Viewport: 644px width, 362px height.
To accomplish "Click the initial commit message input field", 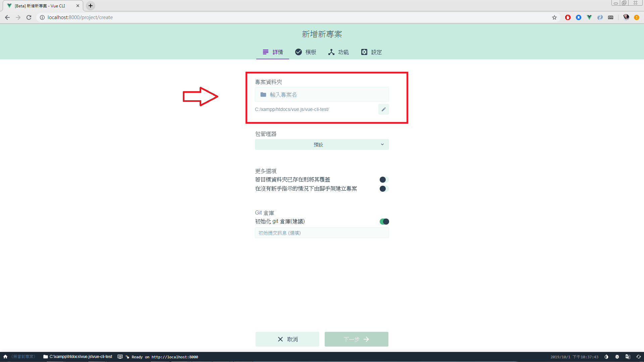I will (x=322, y=233).
